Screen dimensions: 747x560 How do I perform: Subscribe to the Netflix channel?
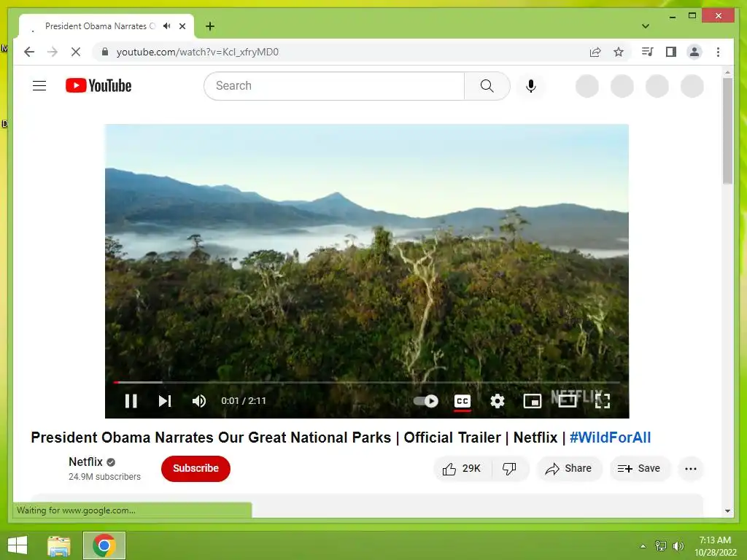coord(196,469)
